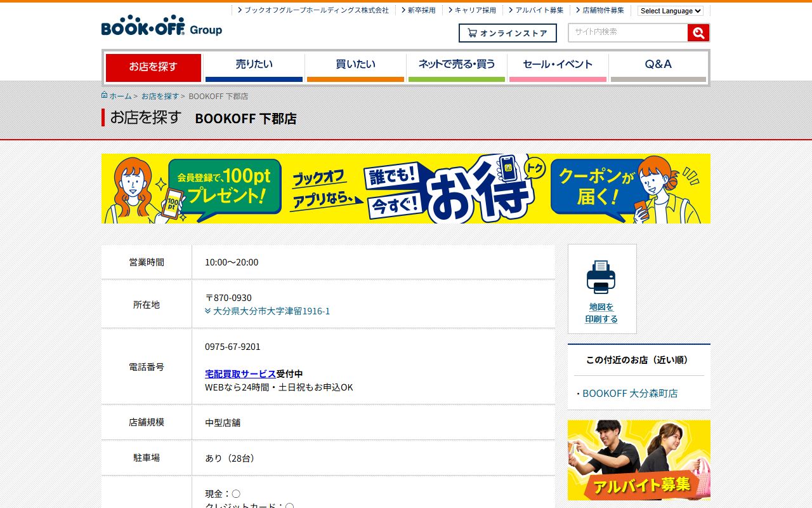Screen dimensions: 812x508
Task: Focus the サイト内検索 search field
Action: coord(628,32)
